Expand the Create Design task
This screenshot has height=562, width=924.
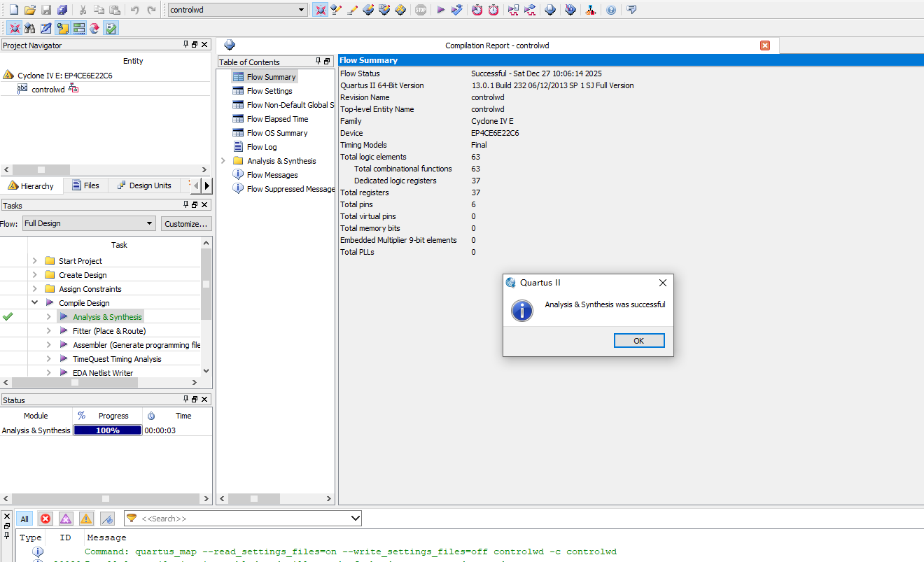35,275
